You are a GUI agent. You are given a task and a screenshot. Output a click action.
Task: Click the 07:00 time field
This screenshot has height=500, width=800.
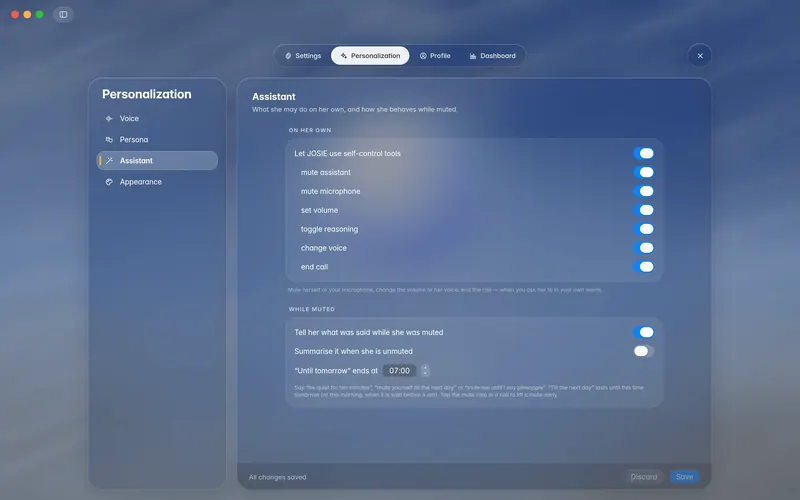(399, 370)
